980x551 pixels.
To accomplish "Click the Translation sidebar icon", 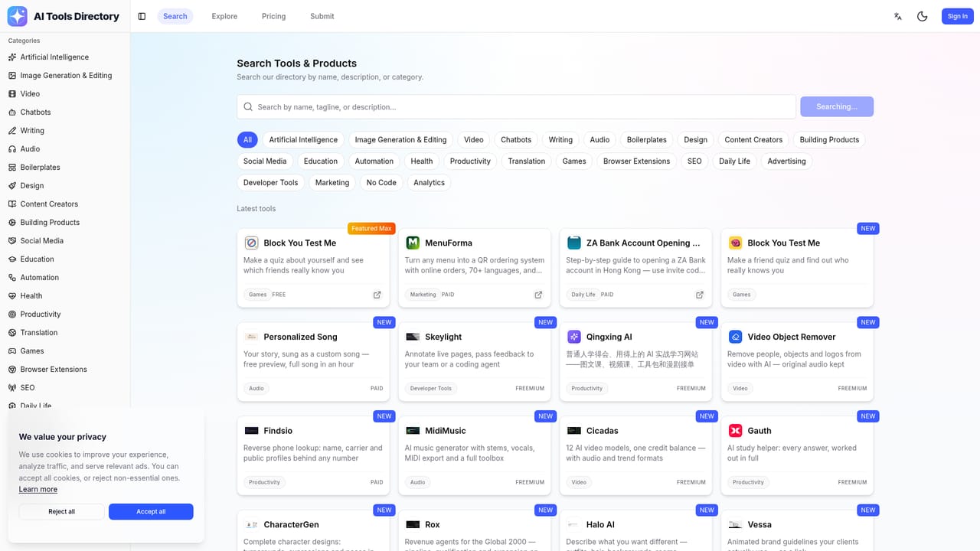I will 12,333.
